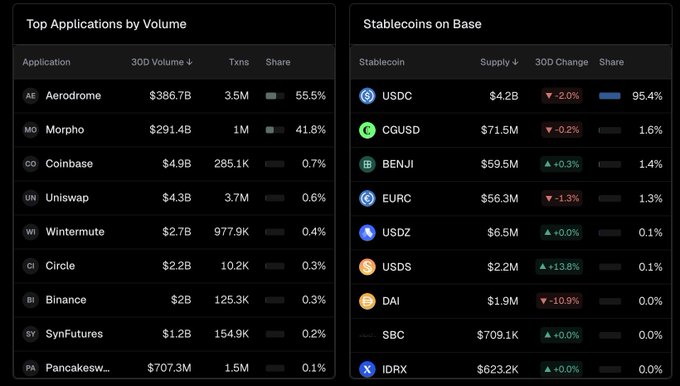Click the EURC -1.3% change badge
This screenshot has width=680, height=386.
pyautogui.click(x=562, y=198)
